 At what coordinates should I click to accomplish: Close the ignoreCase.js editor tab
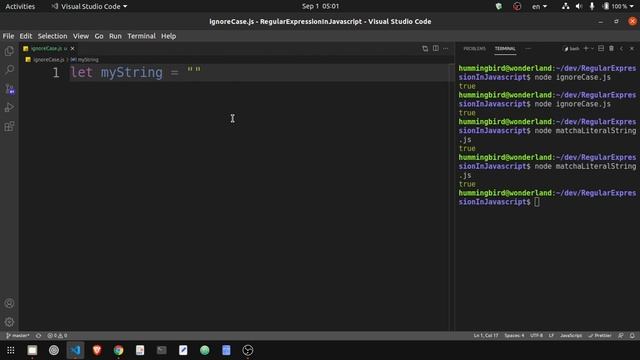73,49
